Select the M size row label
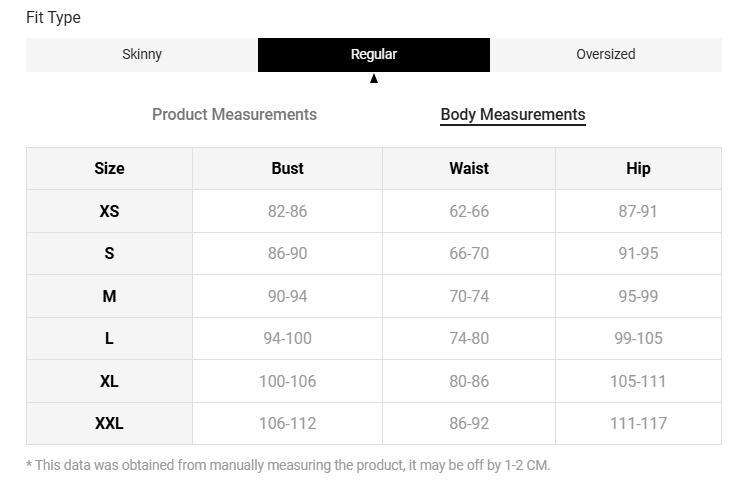 (109, 296)
